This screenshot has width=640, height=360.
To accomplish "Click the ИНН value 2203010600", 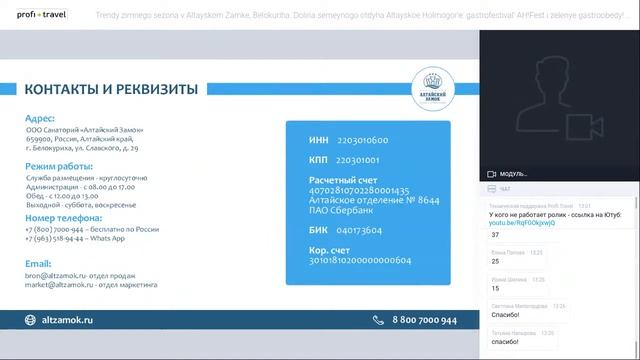I will click(362, 140).
